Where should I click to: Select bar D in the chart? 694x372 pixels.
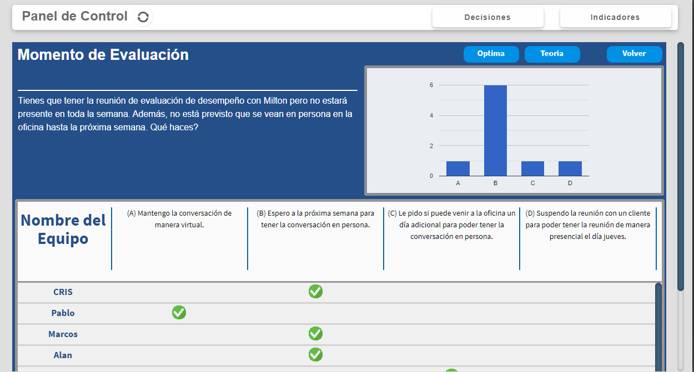pos(570,169)
